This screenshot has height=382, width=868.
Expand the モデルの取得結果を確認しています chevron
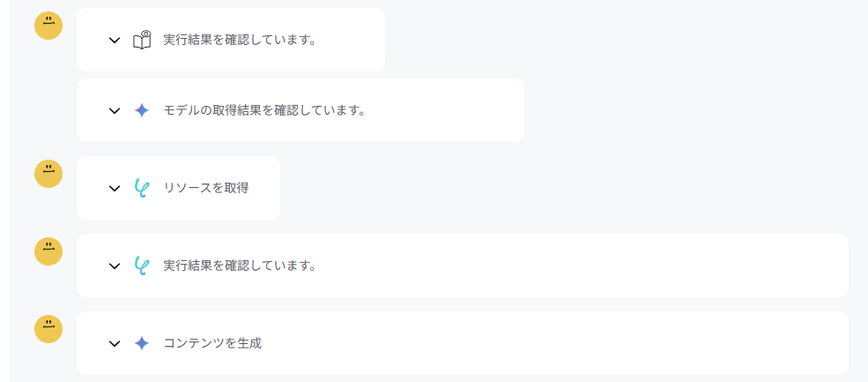pyautogui.click(x=115, y=111)
